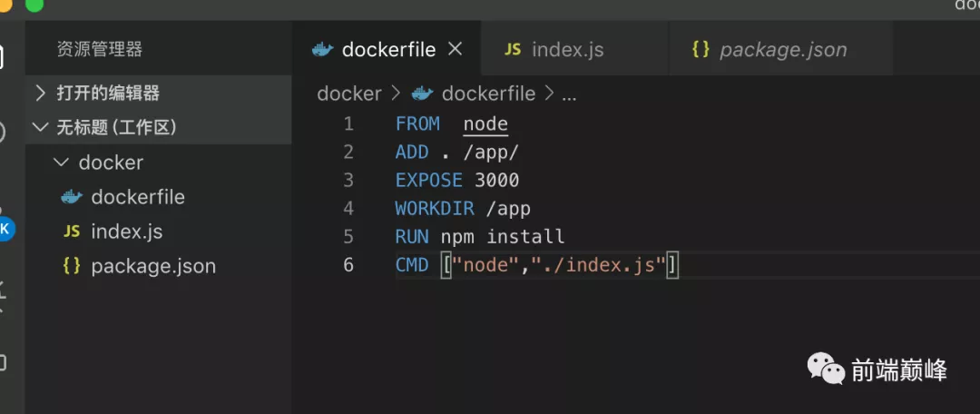This screenshot has width=980, height=414.
Task: Collapse the docker folder in the explorer
Action: tap(61, 163)
